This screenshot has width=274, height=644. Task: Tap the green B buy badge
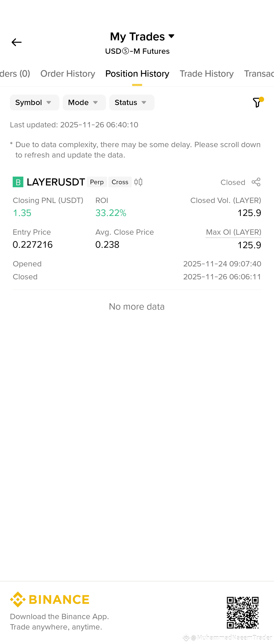(x=18, y=182)
